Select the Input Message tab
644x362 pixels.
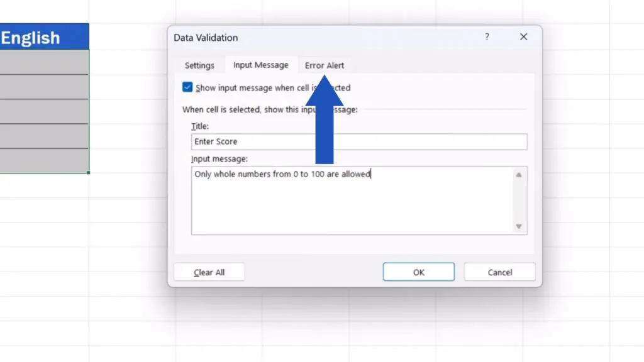coord(260,65)
